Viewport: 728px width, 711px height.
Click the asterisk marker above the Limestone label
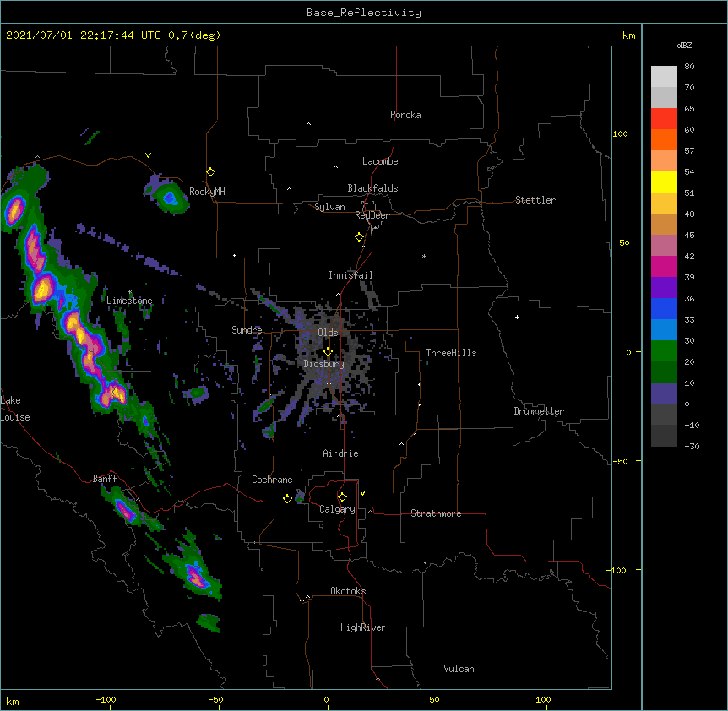point(129,292)
